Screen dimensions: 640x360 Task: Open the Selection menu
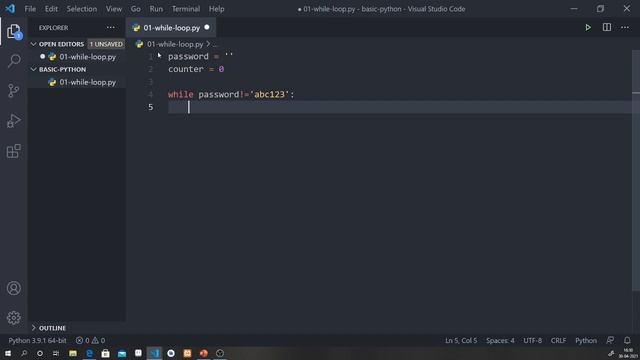pos(82,9)
